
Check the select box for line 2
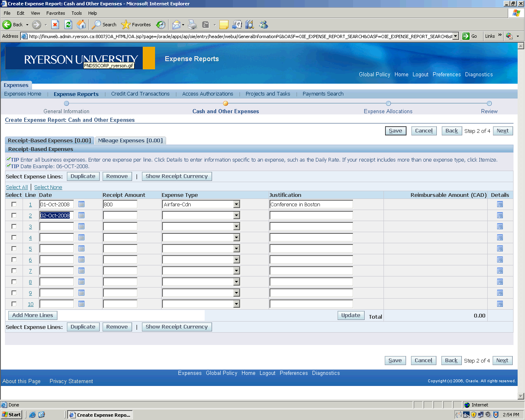coord(14,215)
